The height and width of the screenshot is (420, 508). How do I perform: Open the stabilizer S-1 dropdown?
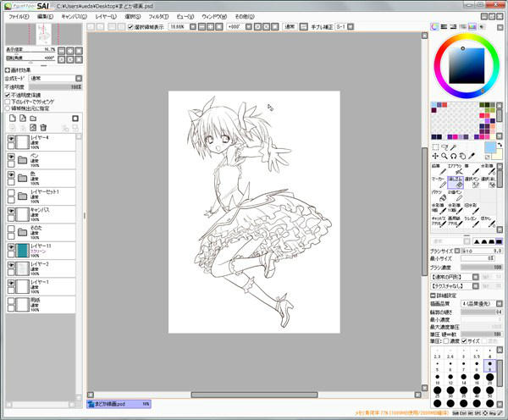[351, 27]
